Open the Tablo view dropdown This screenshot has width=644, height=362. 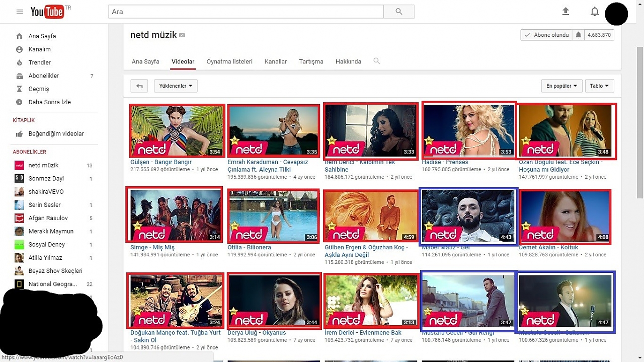click(599, 86)
